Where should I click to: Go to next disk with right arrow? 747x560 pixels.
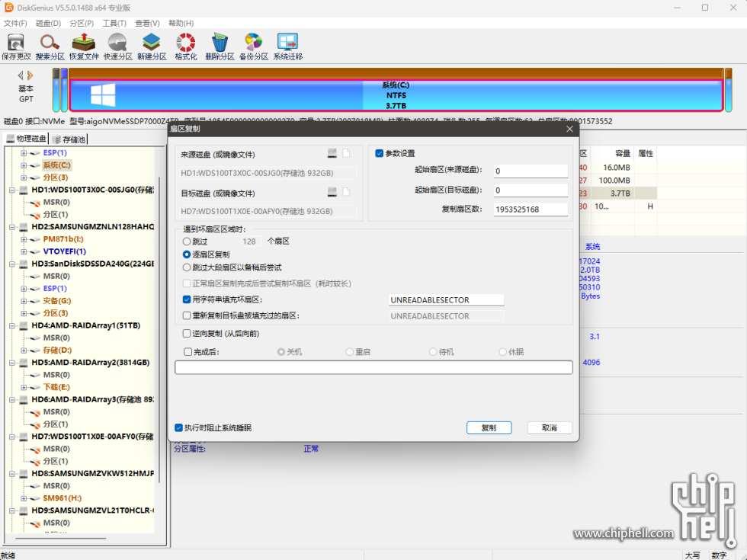(30, 75)
